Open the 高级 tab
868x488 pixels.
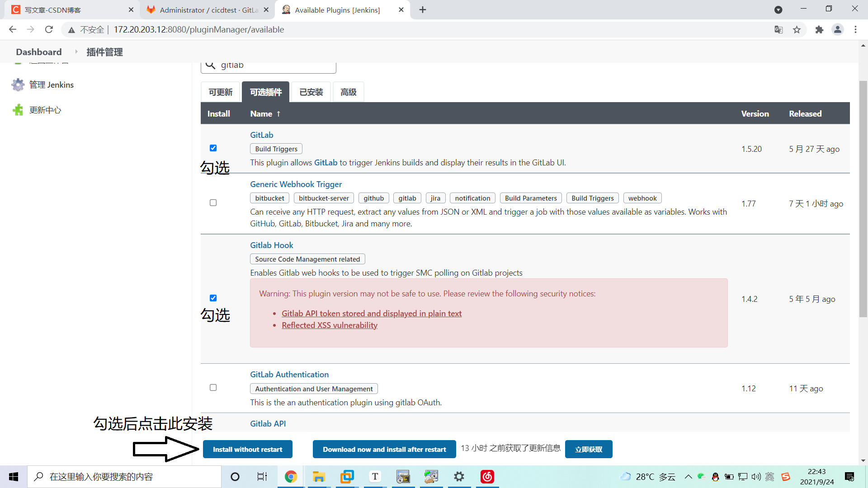[348, 92]
